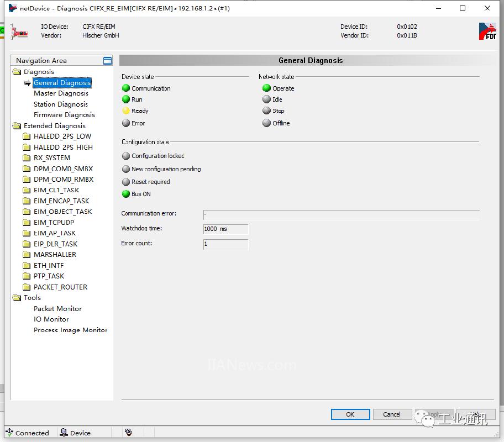Open Master Diagnosis page
The height and width of the screenshot is (442, 504).
tap(61, 93)
